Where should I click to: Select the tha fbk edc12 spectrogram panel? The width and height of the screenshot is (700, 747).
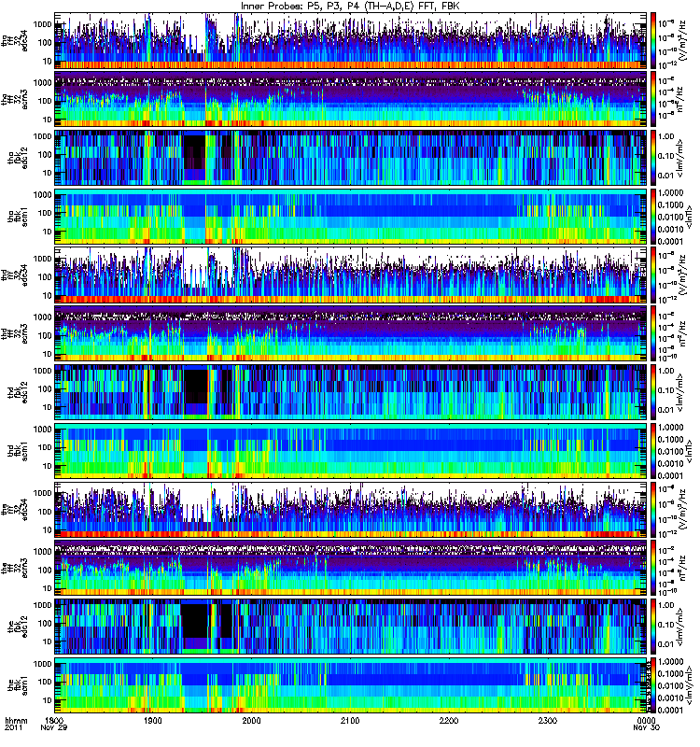click(x=351, y=158)
